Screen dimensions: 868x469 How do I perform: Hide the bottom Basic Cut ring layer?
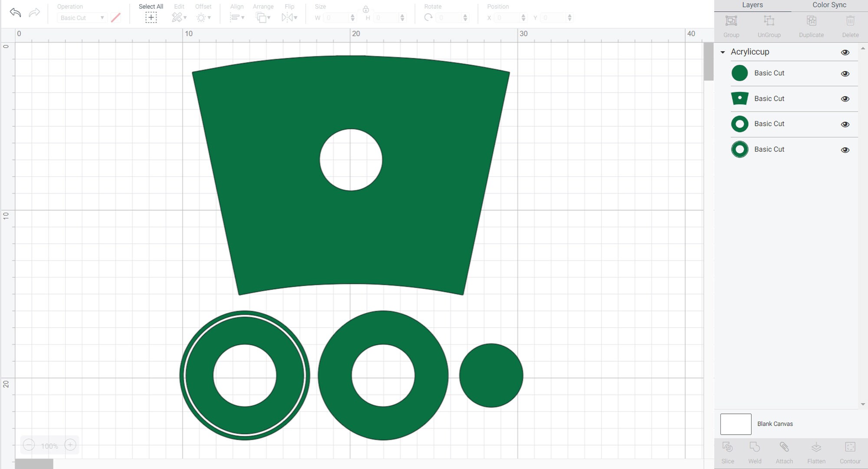pyautogui.click(x=845, y=149)
